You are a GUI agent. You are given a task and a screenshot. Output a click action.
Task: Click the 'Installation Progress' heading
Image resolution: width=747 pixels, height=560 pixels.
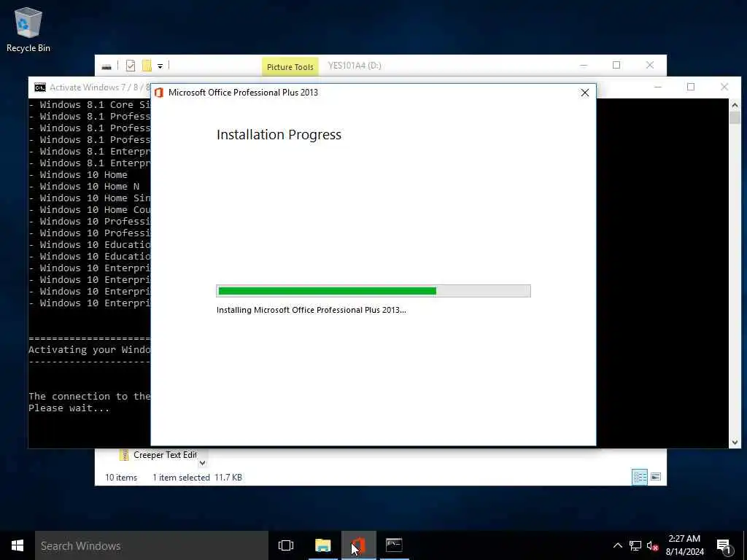pos(279,135)
